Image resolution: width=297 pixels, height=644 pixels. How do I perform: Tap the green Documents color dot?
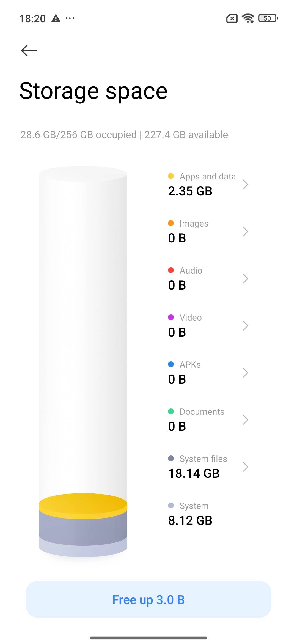coord(171,411)
